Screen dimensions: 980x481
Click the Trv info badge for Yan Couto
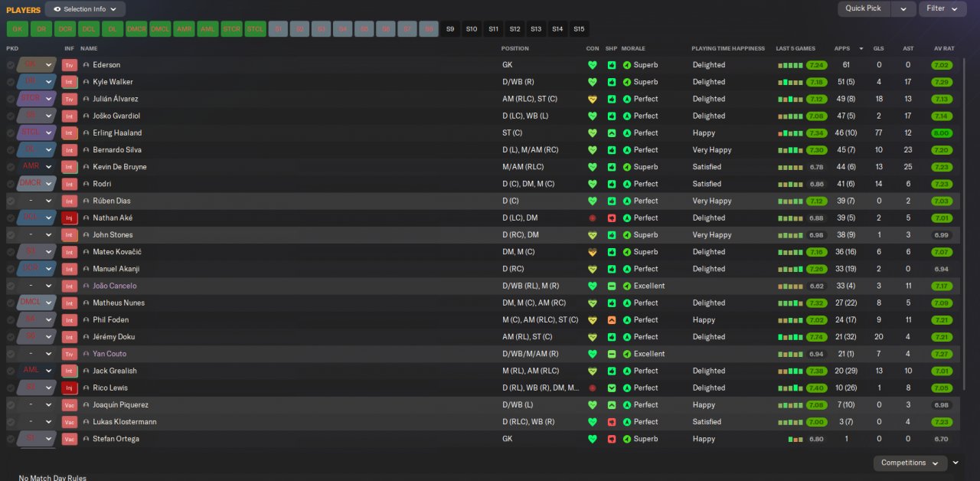(70, 354)
